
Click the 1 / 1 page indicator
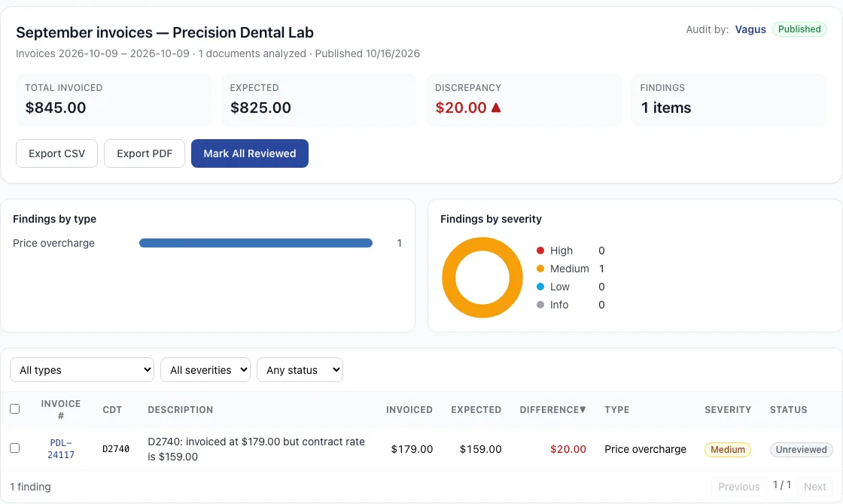tap(782, 484)
